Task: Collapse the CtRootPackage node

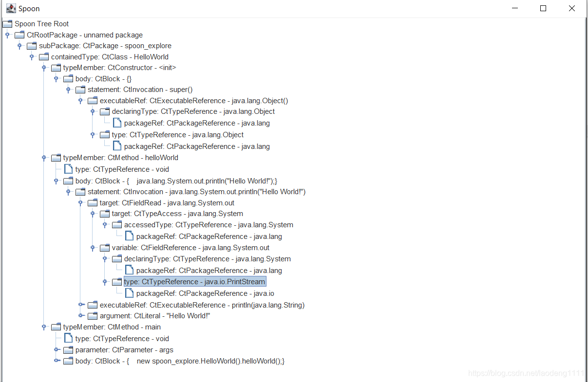Action: coord(7,35)
